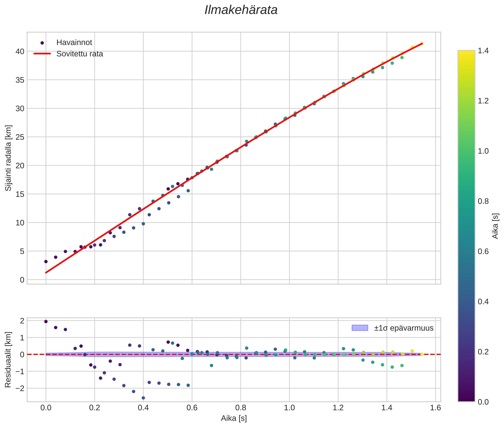Click the ±1σ epävarmuus legend text

click(404, 328)
